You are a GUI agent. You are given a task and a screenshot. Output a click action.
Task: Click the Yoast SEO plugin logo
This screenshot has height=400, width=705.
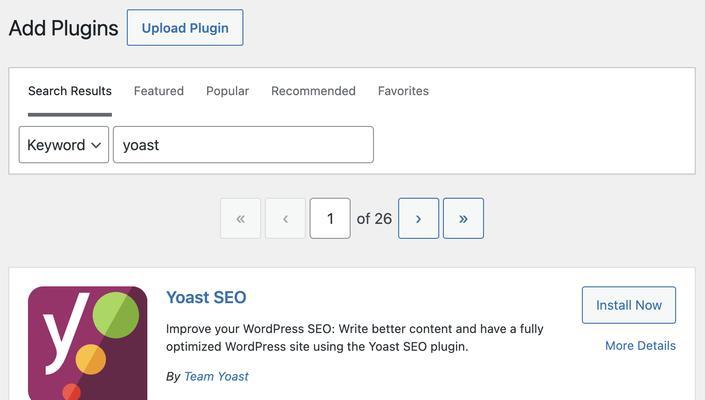[x=87, y=343]
